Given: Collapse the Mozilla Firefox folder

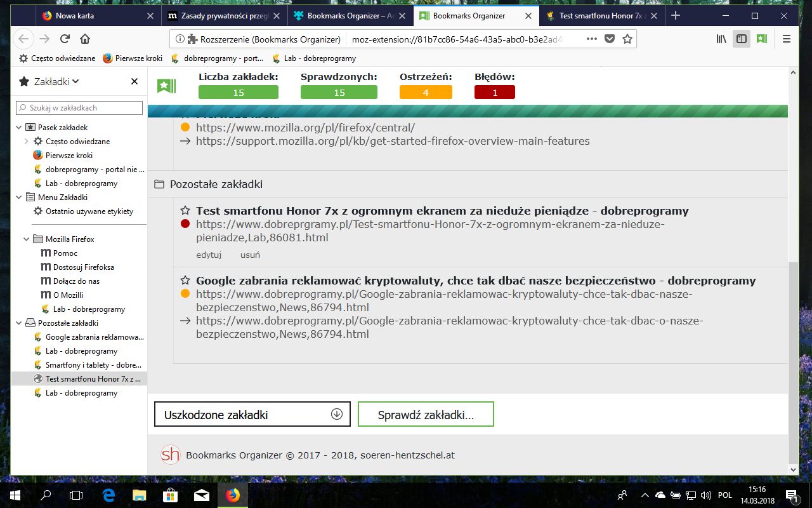Looking at the screenshot, I should coord(27,239).
